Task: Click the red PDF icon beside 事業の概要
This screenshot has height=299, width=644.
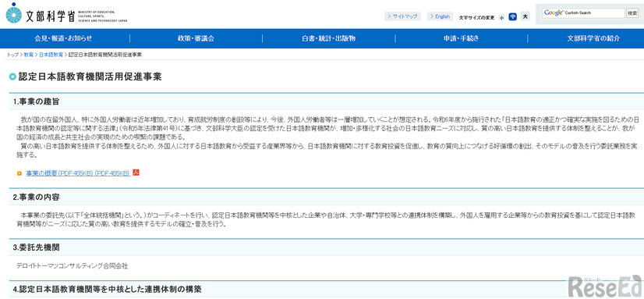Action: pyautogui.click(x=136, y=173)
